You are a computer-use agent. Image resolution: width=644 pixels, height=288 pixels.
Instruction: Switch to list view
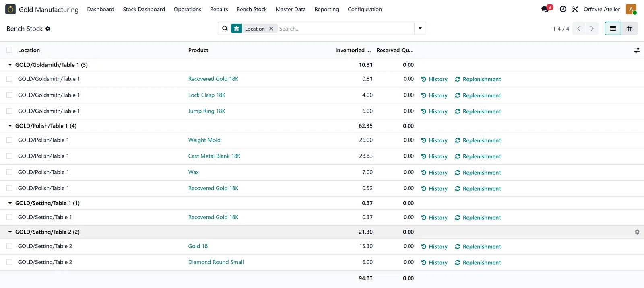point(613,29)
